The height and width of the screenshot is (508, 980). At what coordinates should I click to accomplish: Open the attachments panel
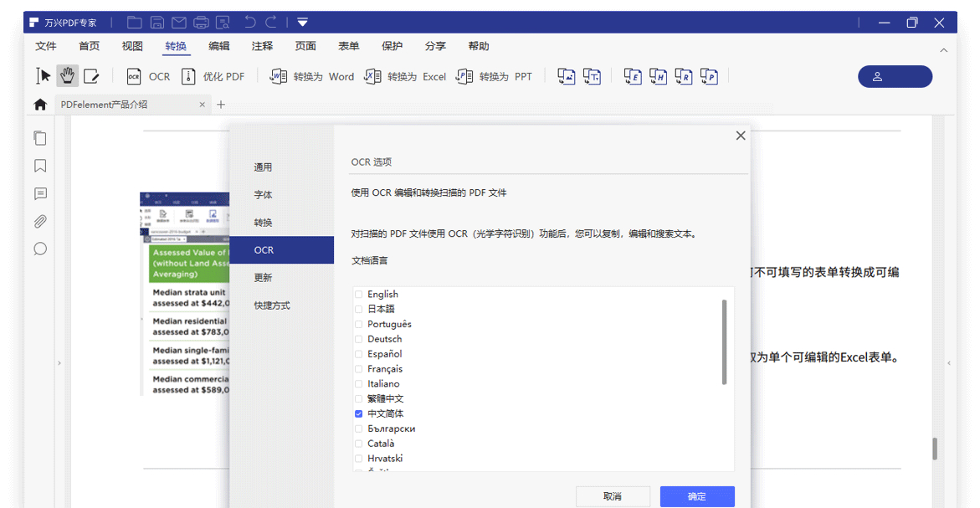coord(40,221)
